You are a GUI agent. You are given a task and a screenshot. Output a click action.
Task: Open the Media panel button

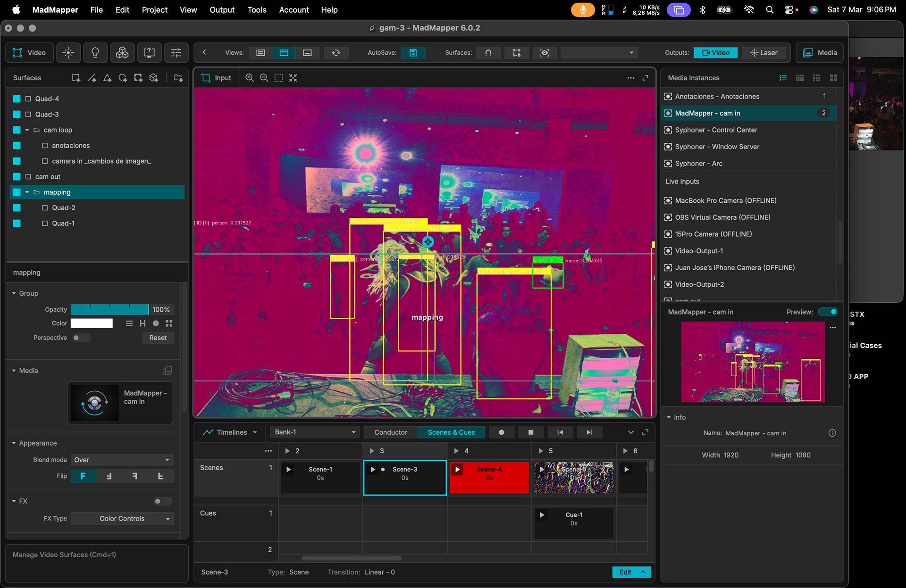pyautogui.click(x=820, y=53)
